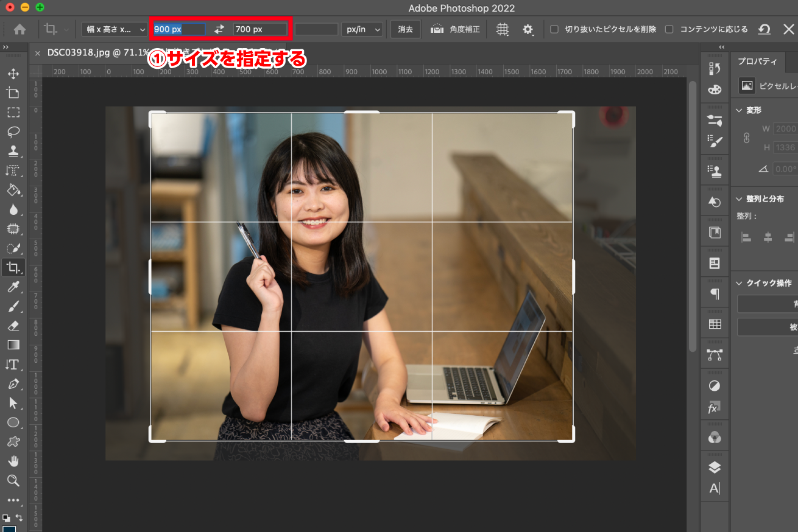Image resolution: width=798 pixels, height=532 pixels.
Task: Open the crop tool settings gear
Action: (x=528, y=29)
